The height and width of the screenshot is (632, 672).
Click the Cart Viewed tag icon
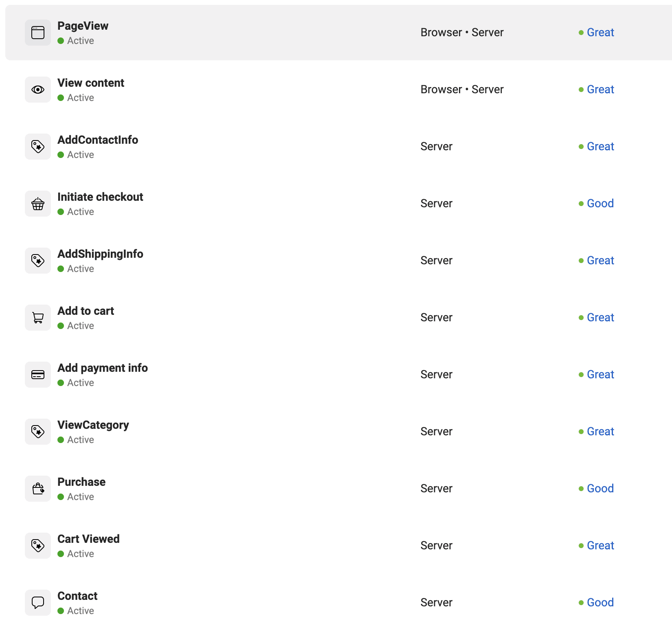[38, 546]
